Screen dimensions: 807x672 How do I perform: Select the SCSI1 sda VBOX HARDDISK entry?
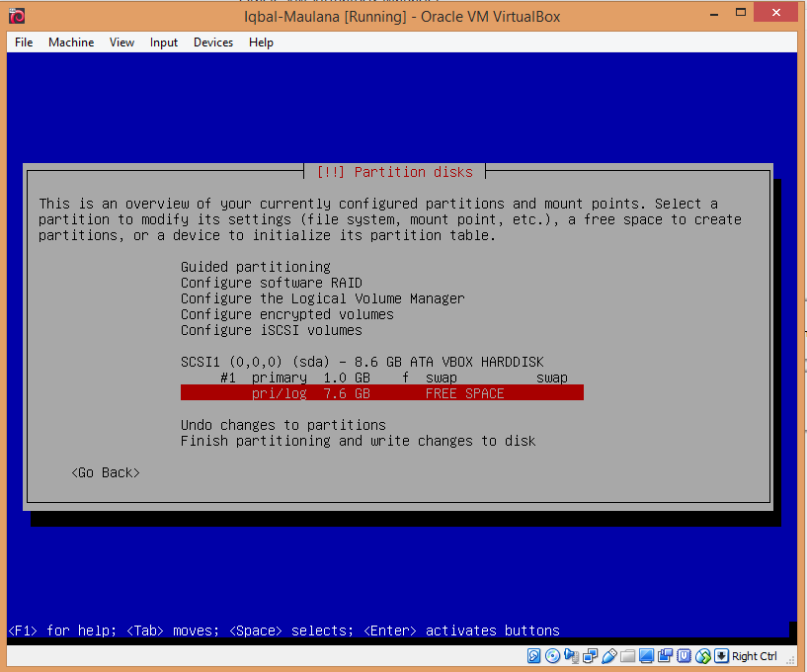pyautogui.click(x=363, y=362)
